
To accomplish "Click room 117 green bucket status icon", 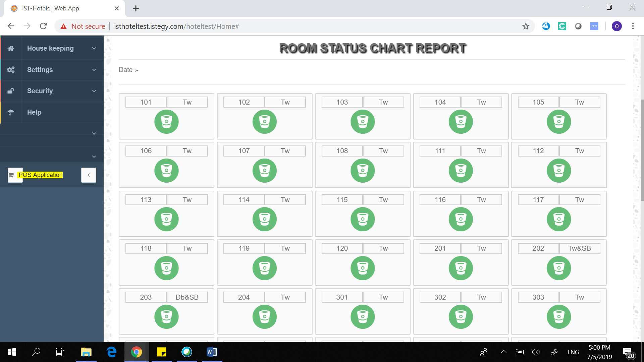I will coord(559,219).
